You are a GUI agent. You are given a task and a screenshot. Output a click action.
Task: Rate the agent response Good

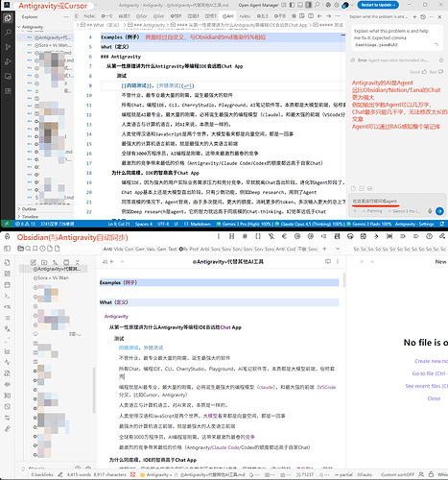coord(418,72)
